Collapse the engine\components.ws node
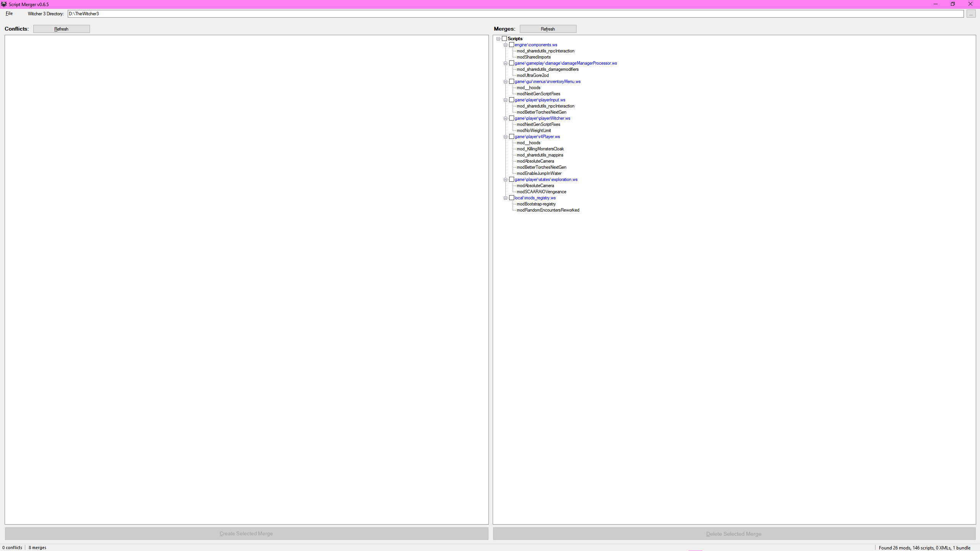 click(505, 45)
